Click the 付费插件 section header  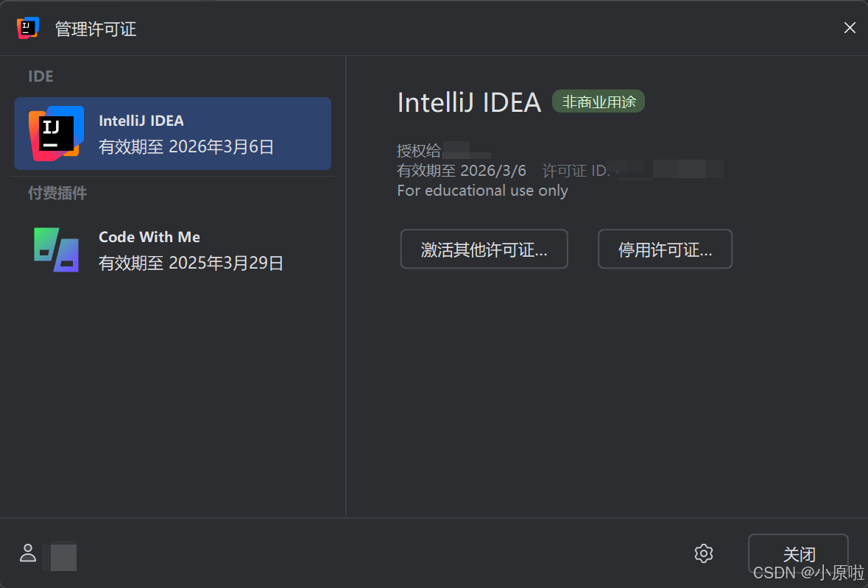(x=57, y=193)
